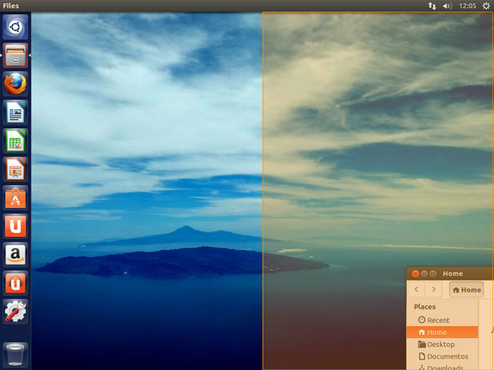Go forward in the Home window
Screen dimensions: 494x370
tap(433, 289)
